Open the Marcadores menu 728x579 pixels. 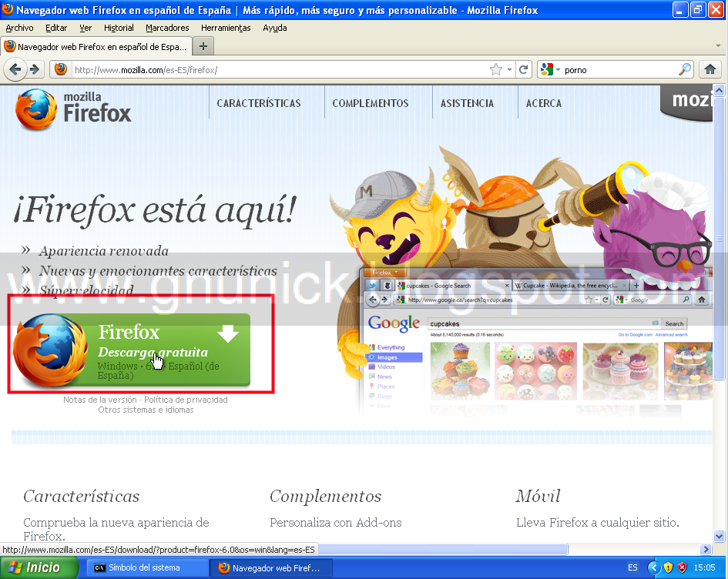point(167,28)
